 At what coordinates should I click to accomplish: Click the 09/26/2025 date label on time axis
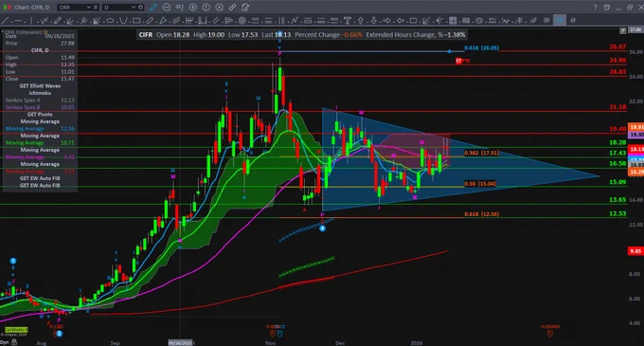[180, 343]
